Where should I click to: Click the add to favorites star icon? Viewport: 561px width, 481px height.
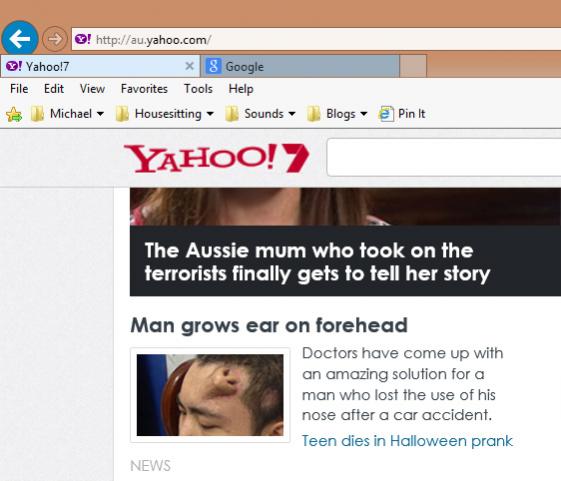[x=14, y=114]
